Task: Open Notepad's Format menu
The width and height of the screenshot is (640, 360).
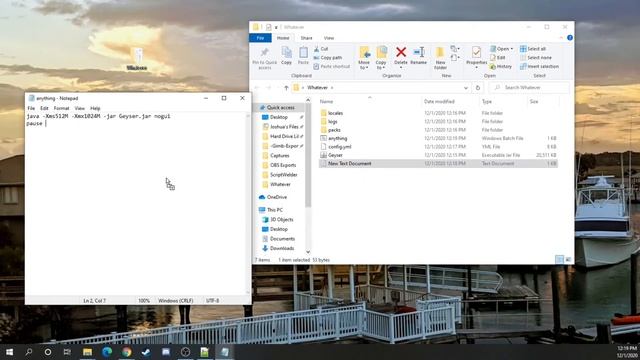Action: click(61, 108)
